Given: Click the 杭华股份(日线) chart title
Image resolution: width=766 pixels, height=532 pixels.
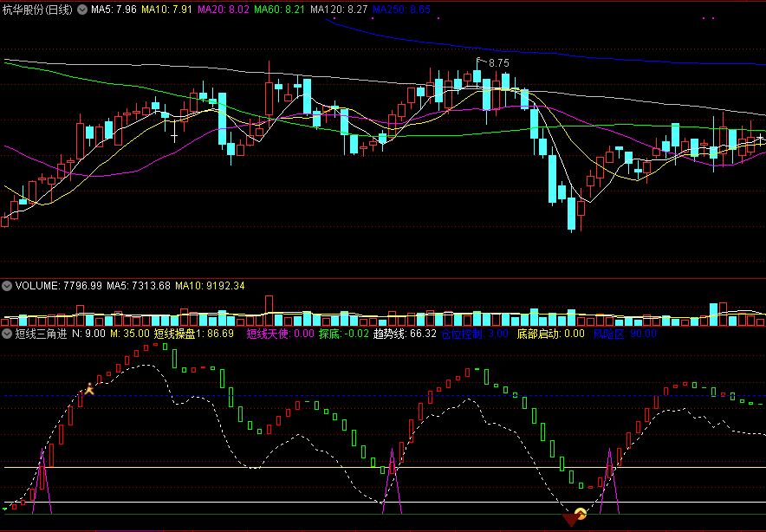Looking at the screenshot, I should [x=38, y=10].
